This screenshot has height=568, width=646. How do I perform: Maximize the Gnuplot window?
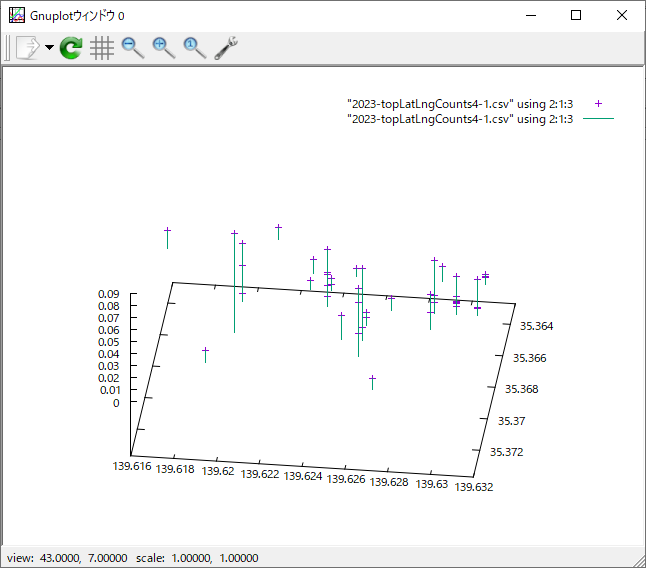(x=576, y=15)
